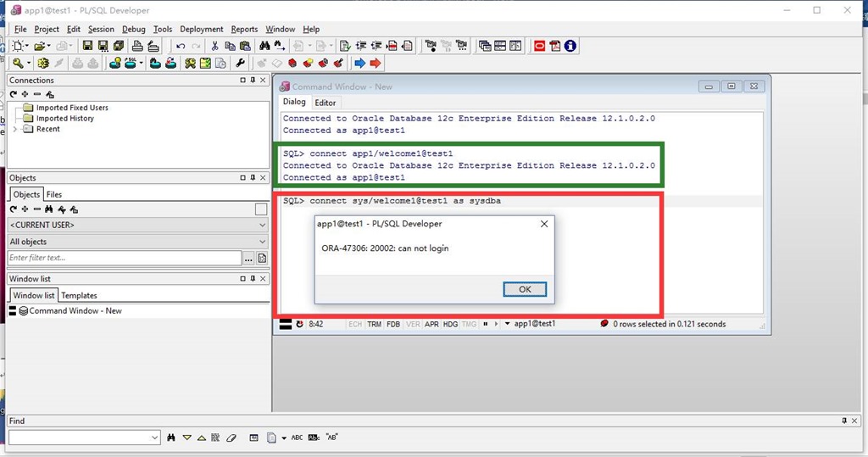Image resolution: width=868 pixels, height=457 pixels.
Task: Click the red right arrow icon
Action: point(376,63)
